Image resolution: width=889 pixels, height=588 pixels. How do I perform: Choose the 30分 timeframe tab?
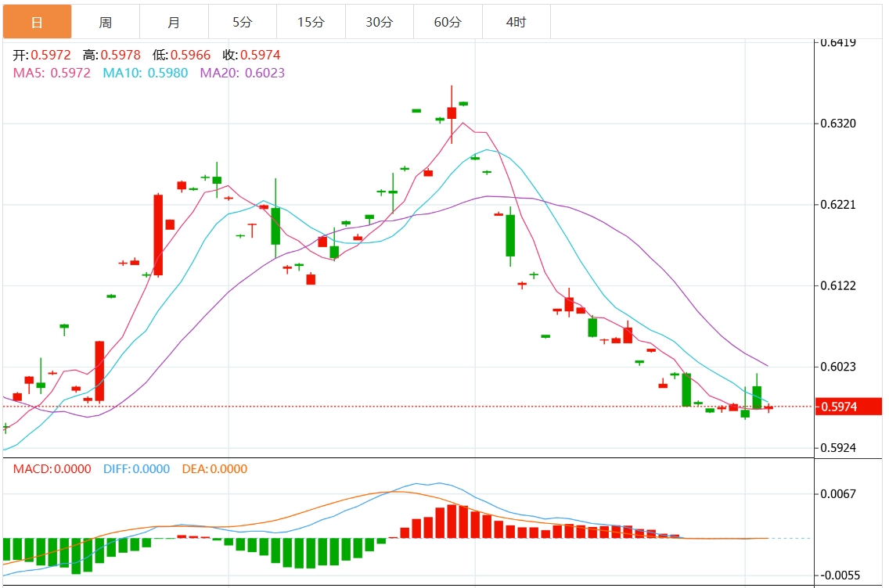380,22
